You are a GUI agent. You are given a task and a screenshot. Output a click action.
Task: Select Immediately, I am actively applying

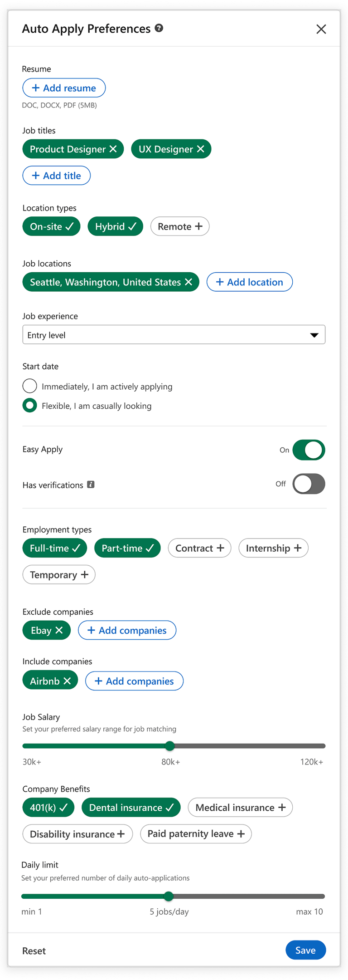[x=30, y=386]
